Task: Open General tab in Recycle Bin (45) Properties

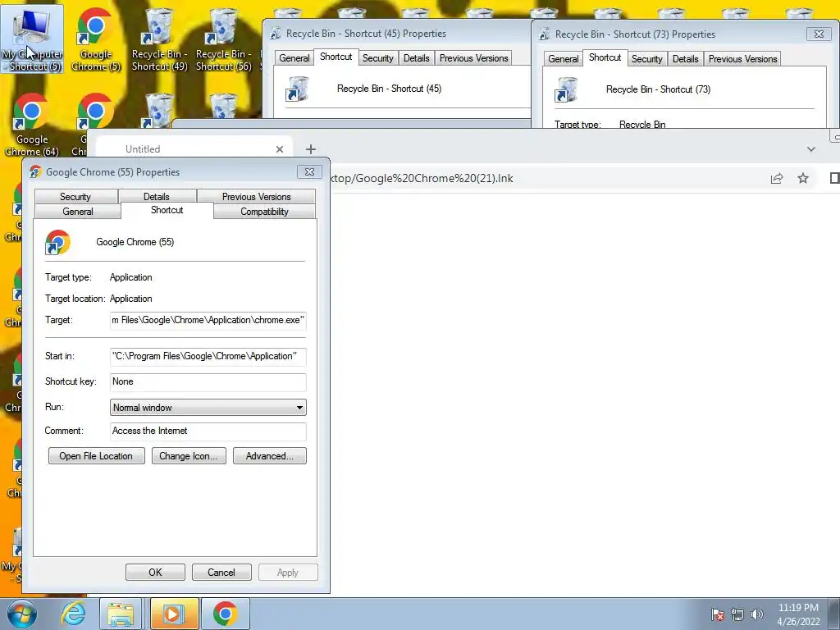Action: [x=294, y=58]
